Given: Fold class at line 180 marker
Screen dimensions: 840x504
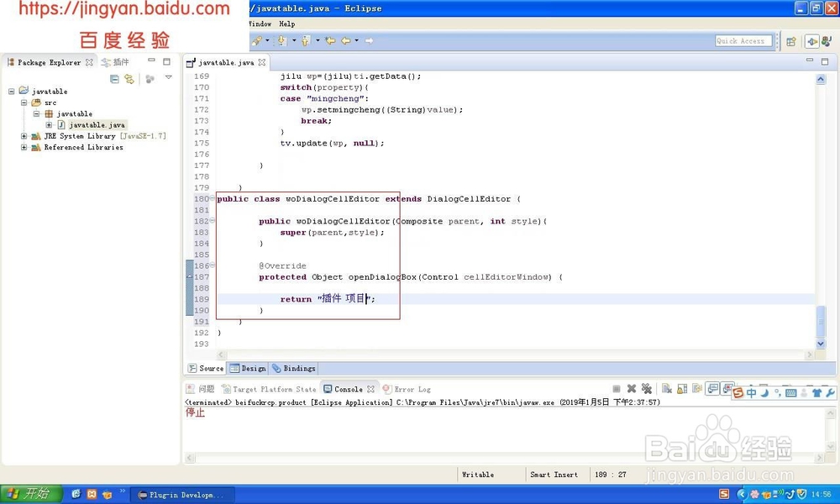Looking at the screenshot, I should click(213, 198).
